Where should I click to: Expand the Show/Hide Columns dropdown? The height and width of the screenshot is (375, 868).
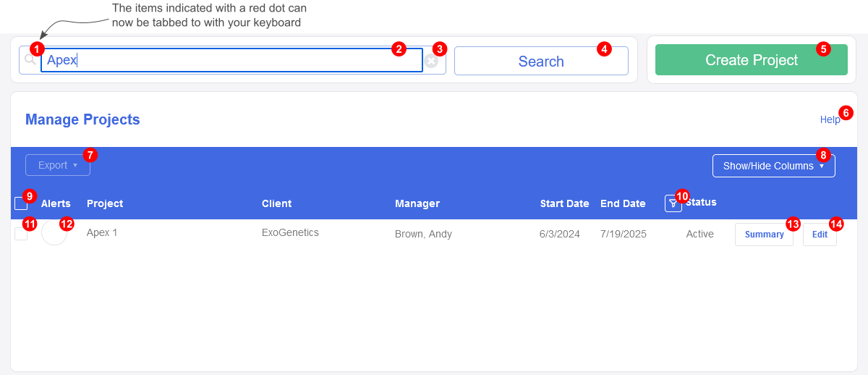[774, 166]
